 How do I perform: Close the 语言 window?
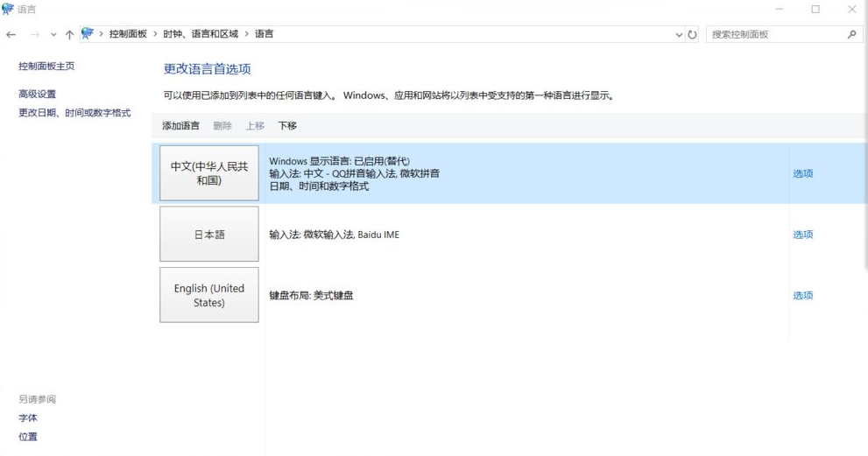(852, 9)
